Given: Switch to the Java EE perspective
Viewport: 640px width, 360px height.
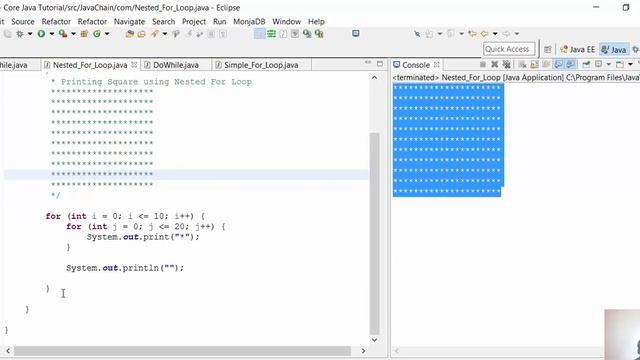Looking at the screenshot, I should [578, 50].
